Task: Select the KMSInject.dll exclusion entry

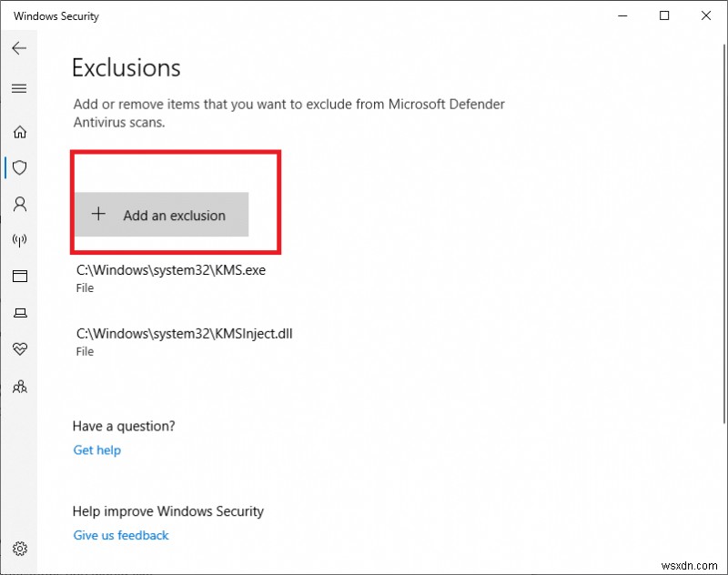Action: (185, 341)
